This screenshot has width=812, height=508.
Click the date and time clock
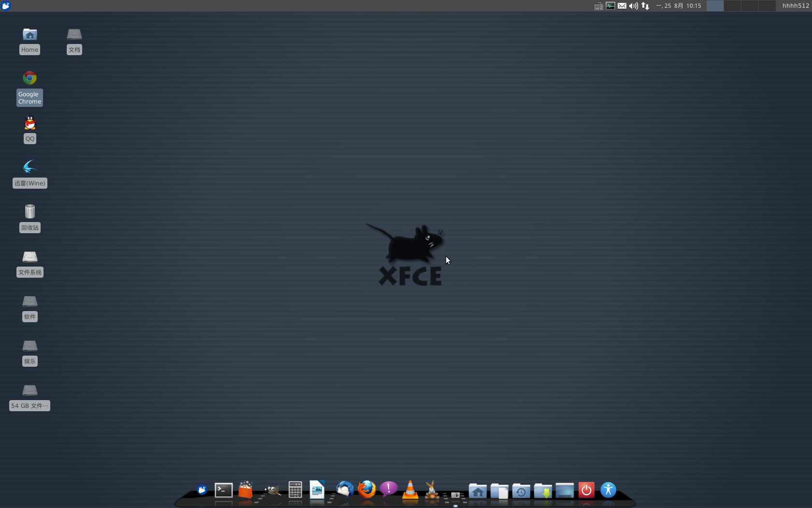[x=679, y=6]
